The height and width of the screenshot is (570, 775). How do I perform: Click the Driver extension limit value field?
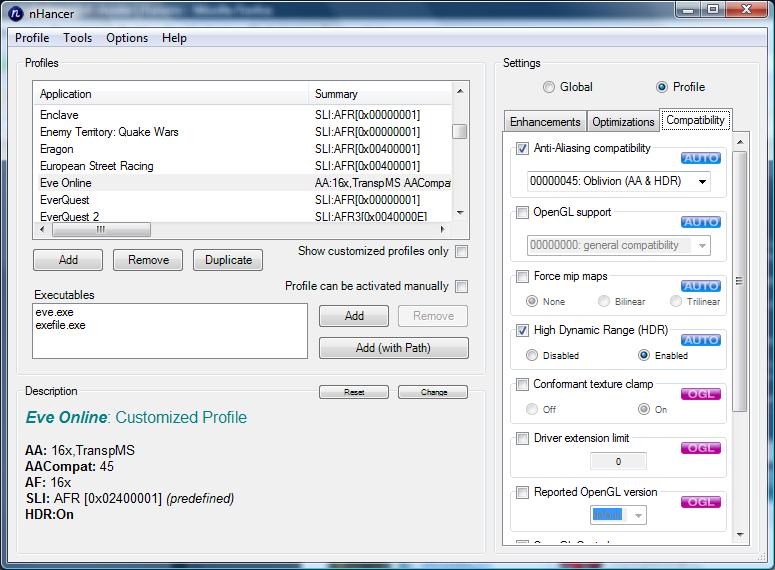click(x=618, y=462)
